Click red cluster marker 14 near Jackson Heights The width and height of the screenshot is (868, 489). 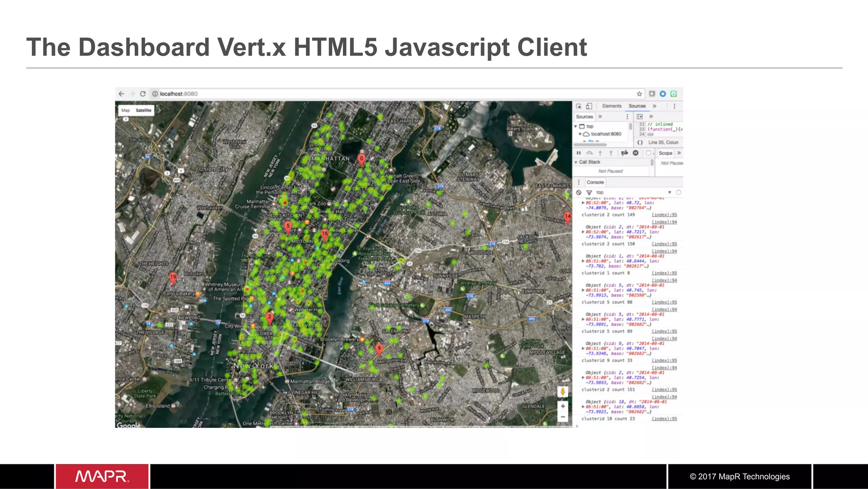568,218
